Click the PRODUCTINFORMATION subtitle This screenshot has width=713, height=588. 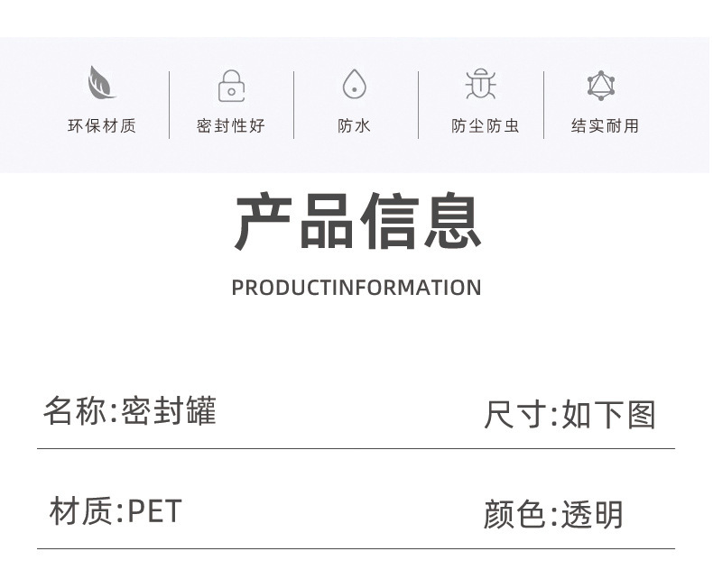[356, 288]
